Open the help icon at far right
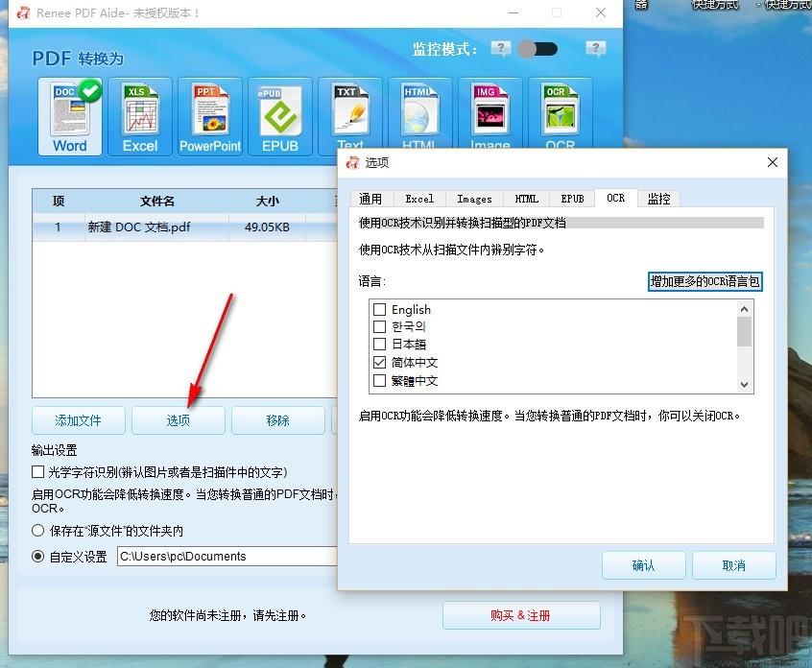The width and height of the screenshot is (812, 668). (596, 49)
